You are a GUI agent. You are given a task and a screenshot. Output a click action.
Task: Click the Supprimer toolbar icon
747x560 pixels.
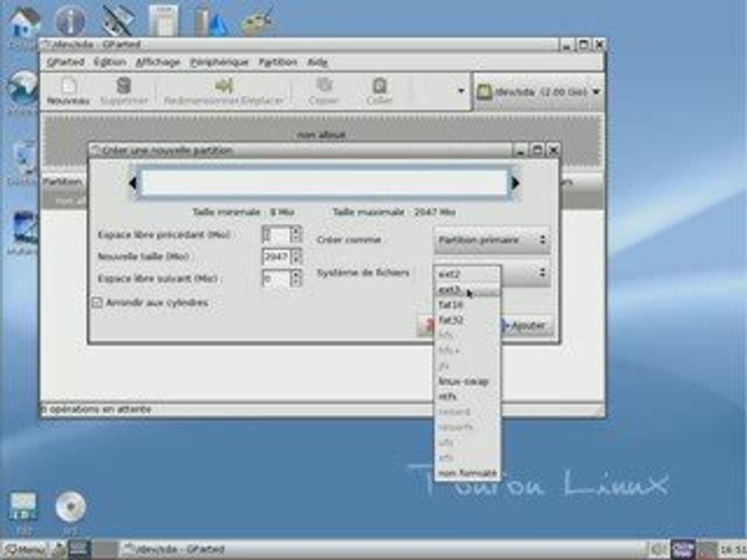[124, 90]
